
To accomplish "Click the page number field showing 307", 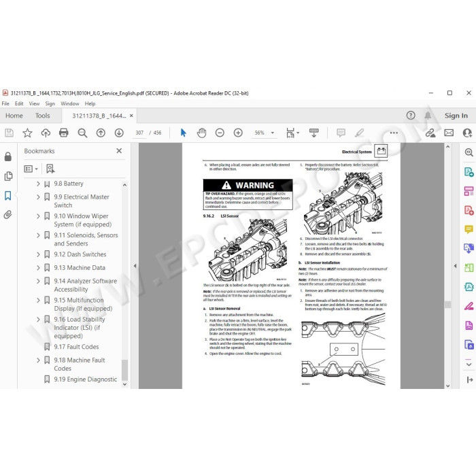I will click(x=139, y=133).
